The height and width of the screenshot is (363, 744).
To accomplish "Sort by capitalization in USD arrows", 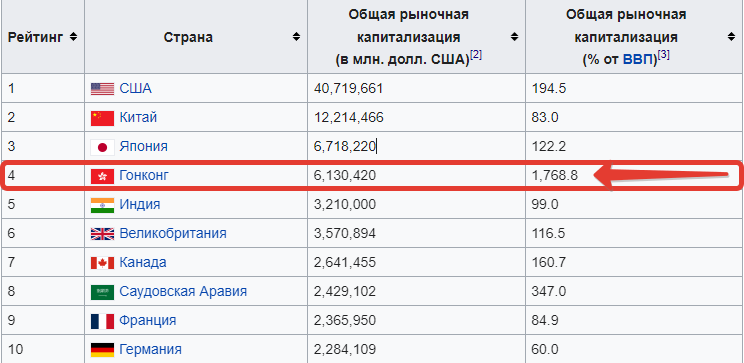I will [514, 37].
